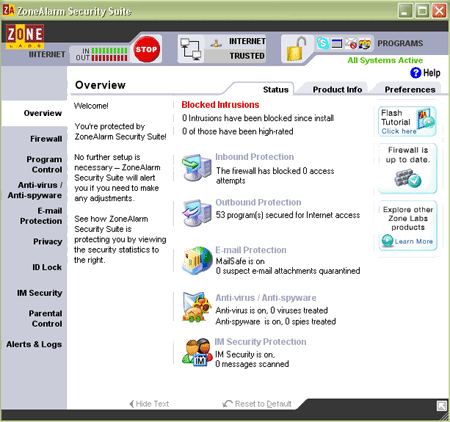Viewport: 450px width, 422px height.
Task: Click the Inbound Protection heading link
Action: click(x=255, y=157)
